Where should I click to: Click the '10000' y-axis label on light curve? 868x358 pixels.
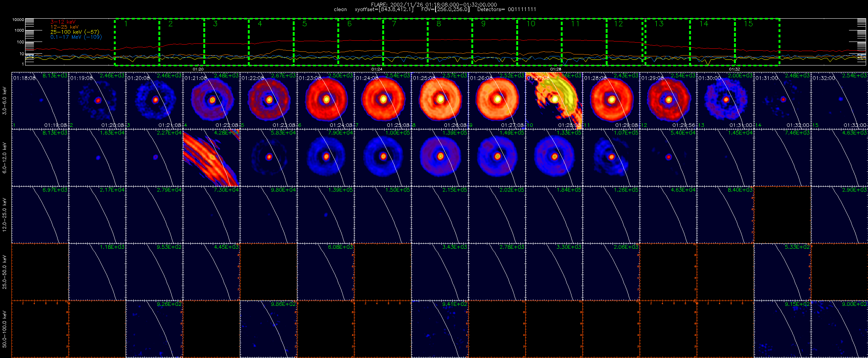pyautogui.click(x=18, y=19)
